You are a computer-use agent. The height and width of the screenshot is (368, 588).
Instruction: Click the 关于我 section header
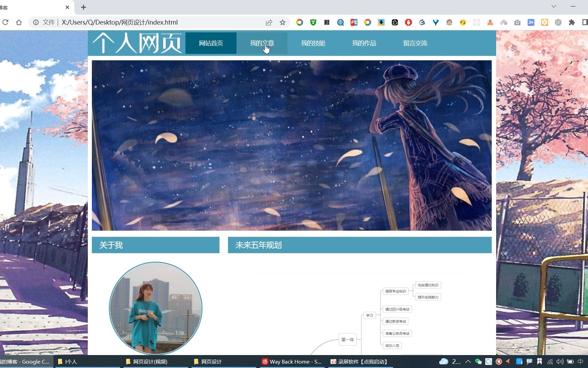pos(156,245)
